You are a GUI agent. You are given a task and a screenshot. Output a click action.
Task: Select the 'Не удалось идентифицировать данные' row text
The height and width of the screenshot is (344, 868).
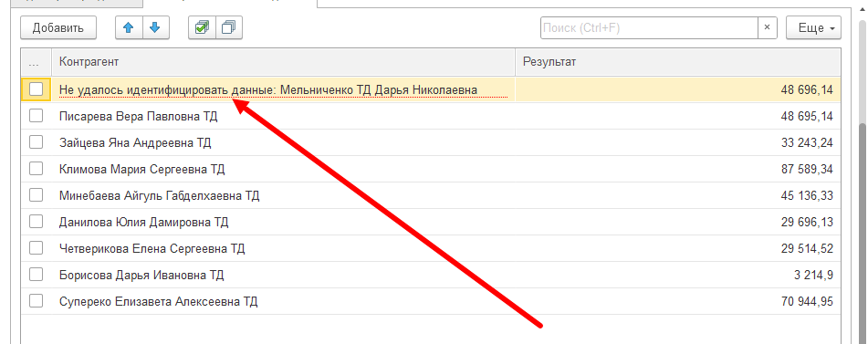coord(268,89)
